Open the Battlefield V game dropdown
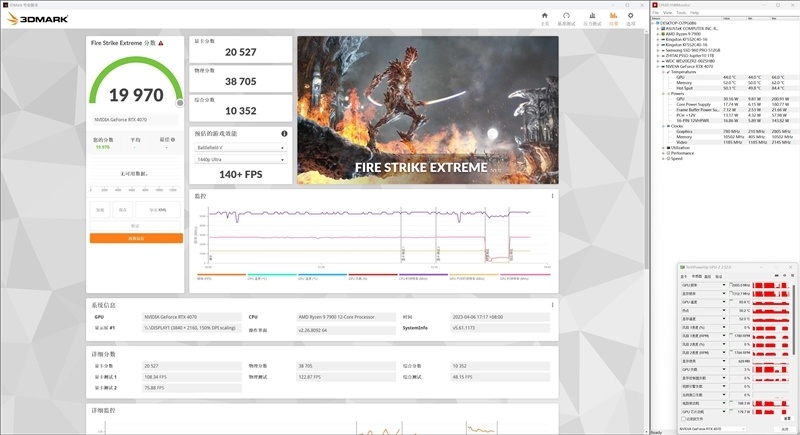The height and width of the screenshot is (435, 800). 240,147
